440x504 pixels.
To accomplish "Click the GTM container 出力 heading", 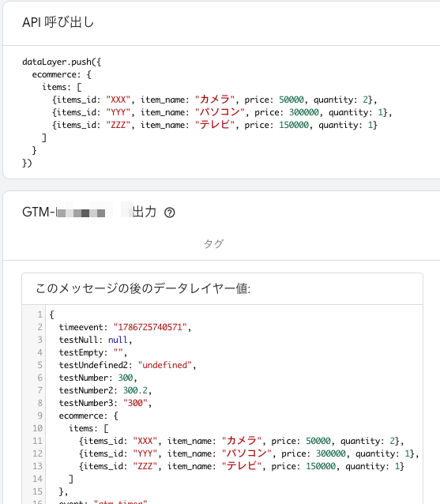I will [x=89, y=213].
